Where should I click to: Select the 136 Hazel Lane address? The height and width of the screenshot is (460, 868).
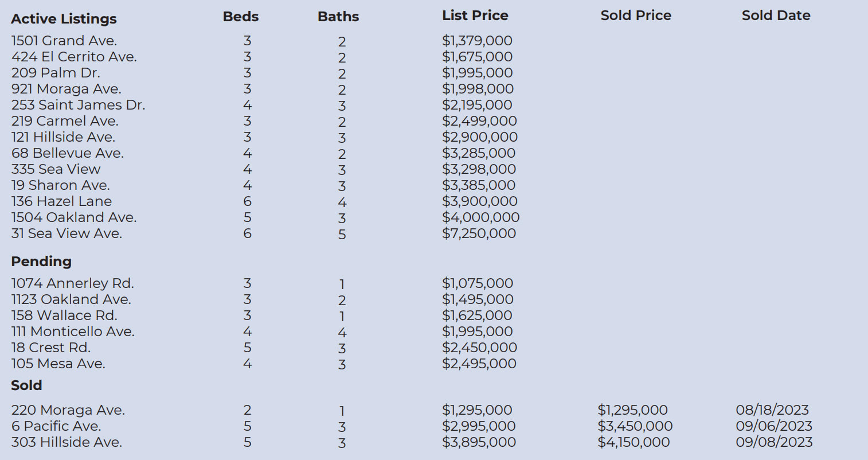(x=61, y=201)
